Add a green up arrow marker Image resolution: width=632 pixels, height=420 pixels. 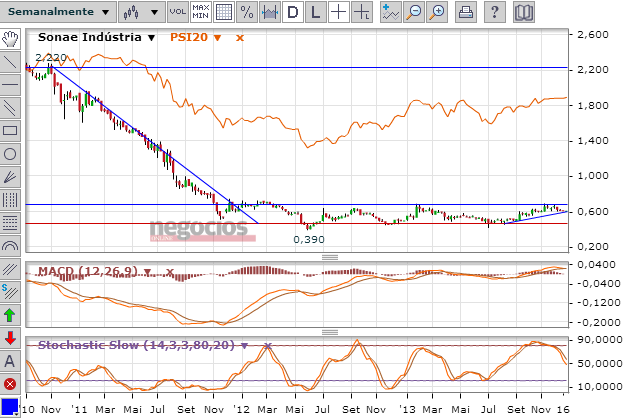click(x=10, y=315)
